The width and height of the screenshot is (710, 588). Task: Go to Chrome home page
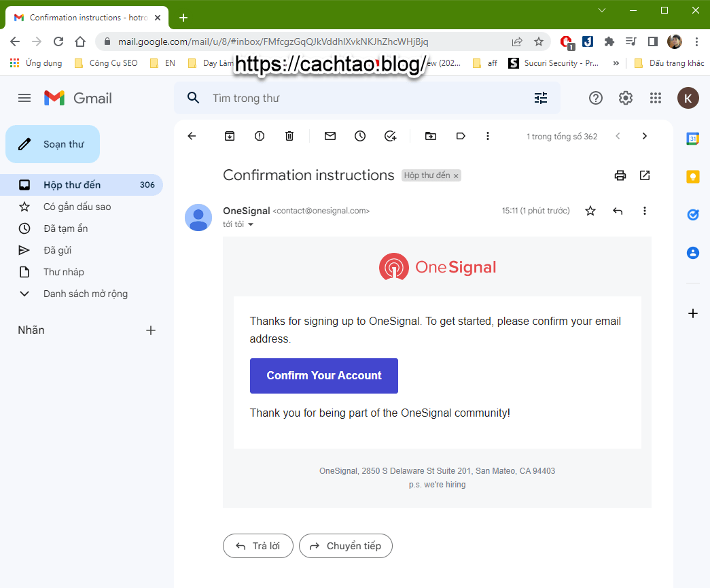[x=80, y=41]
